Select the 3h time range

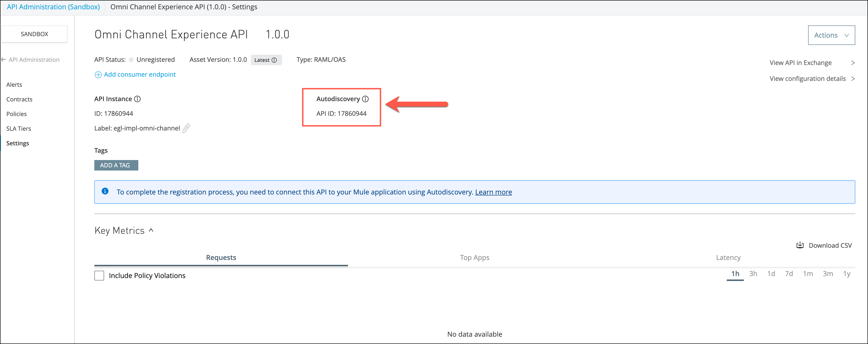click(x=753, y=274)
